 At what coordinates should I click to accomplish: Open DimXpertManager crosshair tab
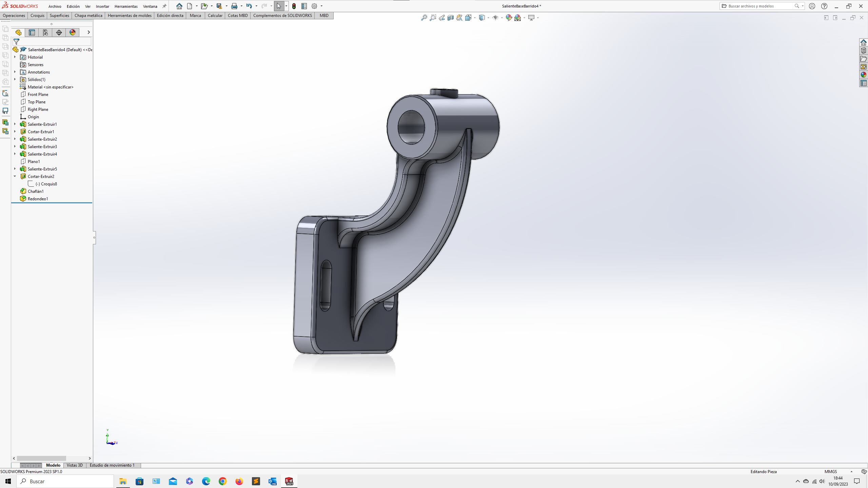click(x=59, y=33)
